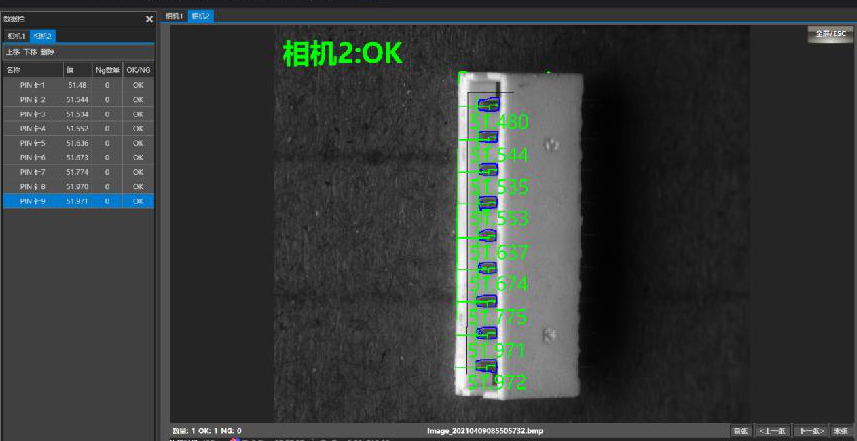857x441 pixels.
Task: Click the image file name in status bar
Action: (x=485, y=431)
